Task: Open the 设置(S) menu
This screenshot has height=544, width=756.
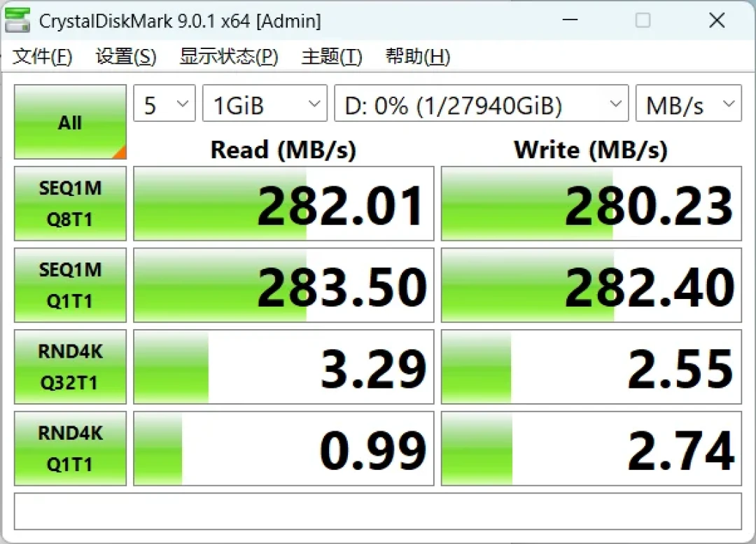Action: (126, 57)
